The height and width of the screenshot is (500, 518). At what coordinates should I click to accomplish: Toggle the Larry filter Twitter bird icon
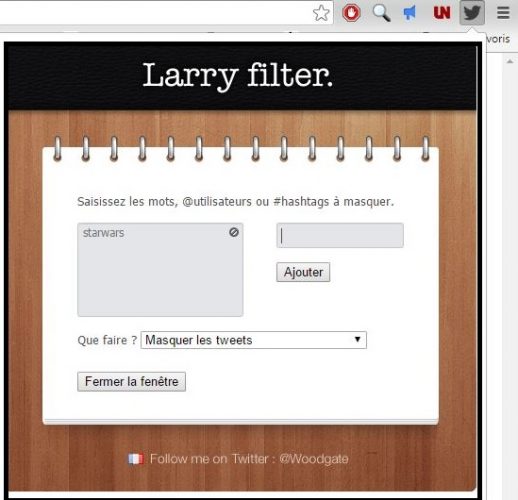(x=472, y=13)
